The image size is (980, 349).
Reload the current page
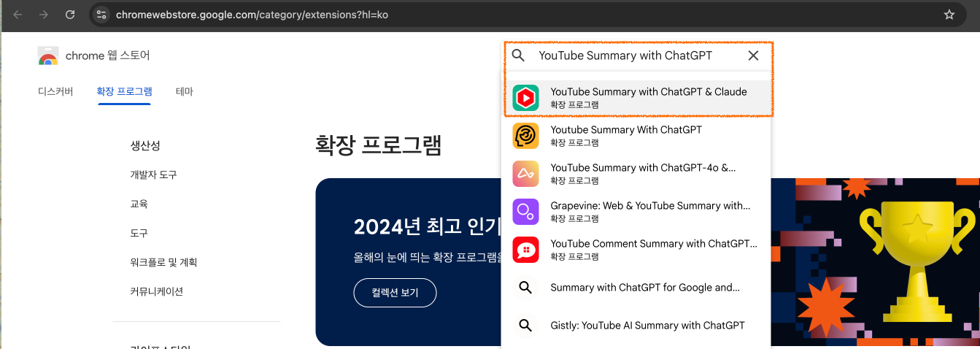click(x=70, y=15)
